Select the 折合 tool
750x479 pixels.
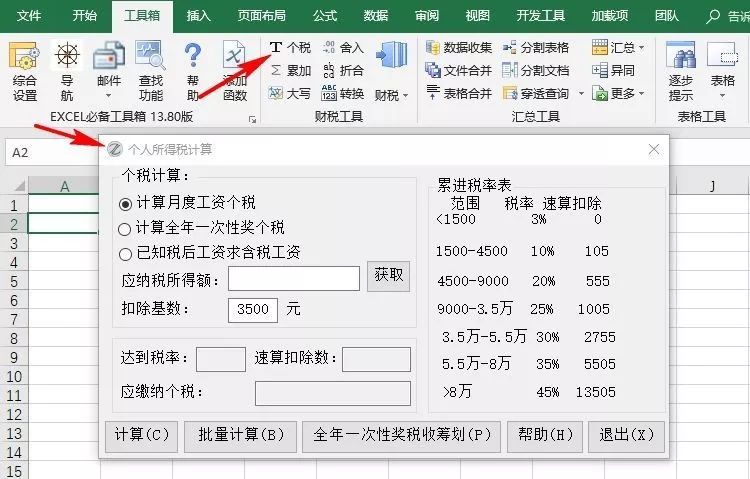[343, 70]
